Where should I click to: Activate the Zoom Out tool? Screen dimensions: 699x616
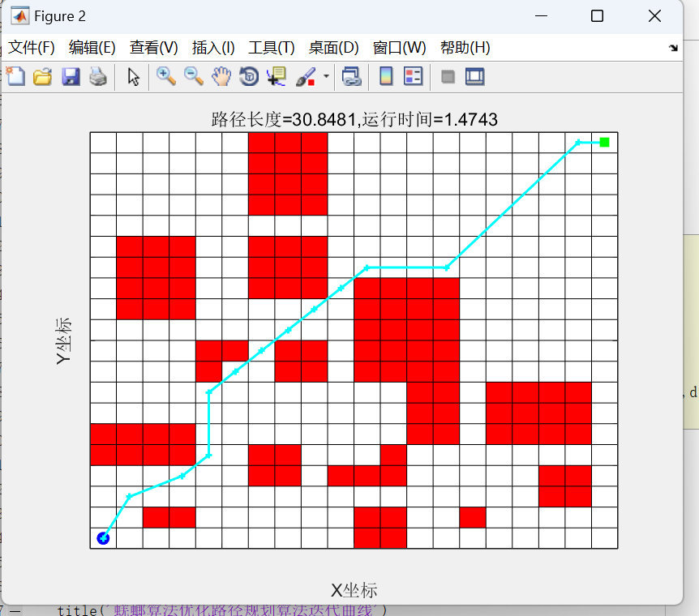[194, 77]
